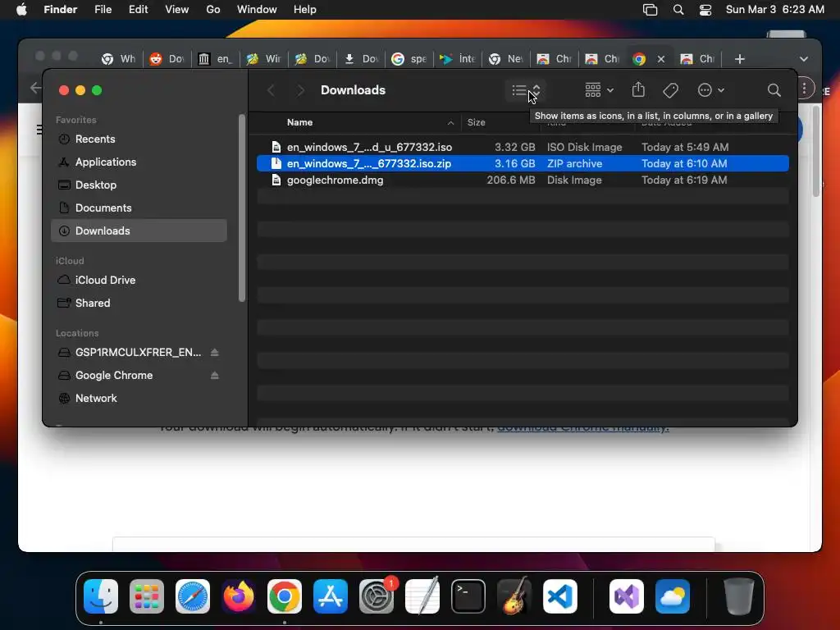Open the Help menu

point(305,10)
